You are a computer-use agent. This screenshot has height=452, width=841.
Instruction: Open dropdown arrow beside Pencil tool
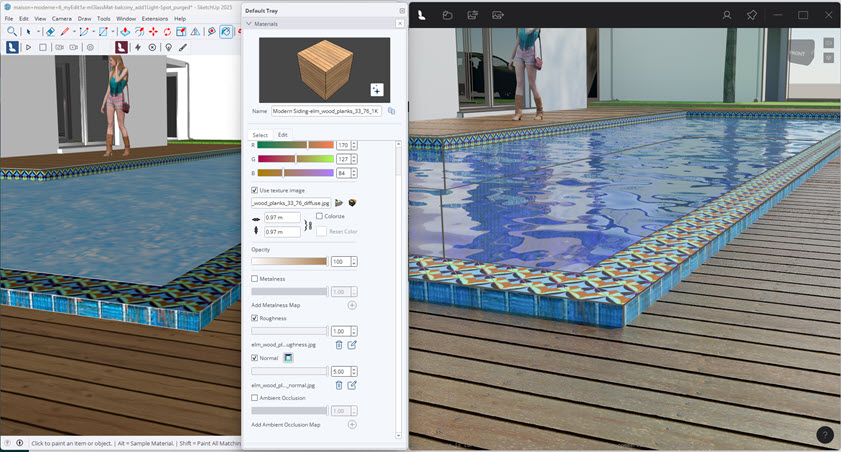(76, 32)
